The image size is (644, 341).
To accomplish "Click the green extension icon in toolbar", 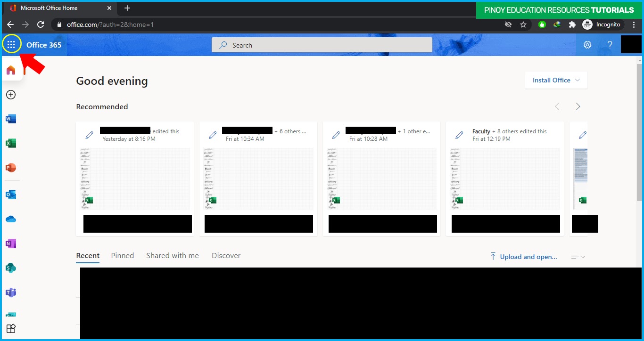I will [542, 24].
